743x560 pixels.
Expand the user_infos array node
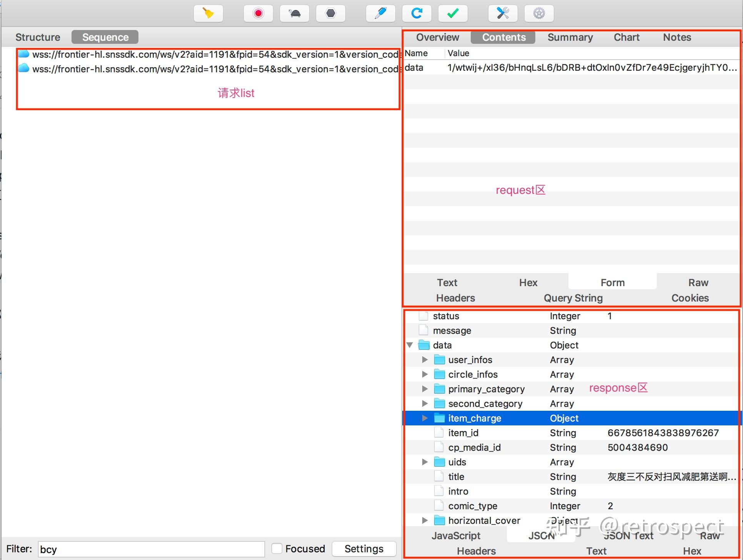click(x=425, y=360)
